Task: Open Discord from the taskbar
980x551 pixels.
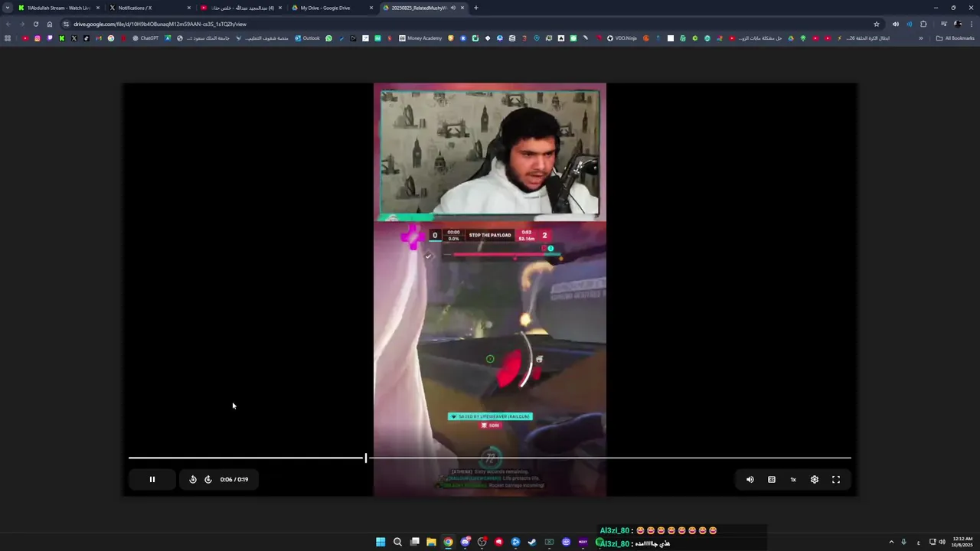Action: tap(465, 542)
